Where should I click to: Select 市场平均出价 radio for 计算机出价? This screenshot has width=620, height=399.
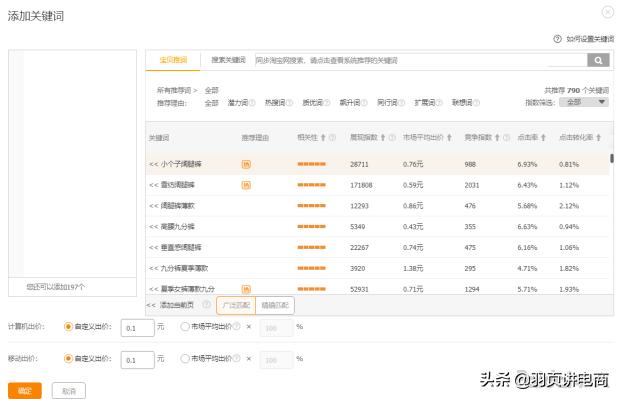184,327
